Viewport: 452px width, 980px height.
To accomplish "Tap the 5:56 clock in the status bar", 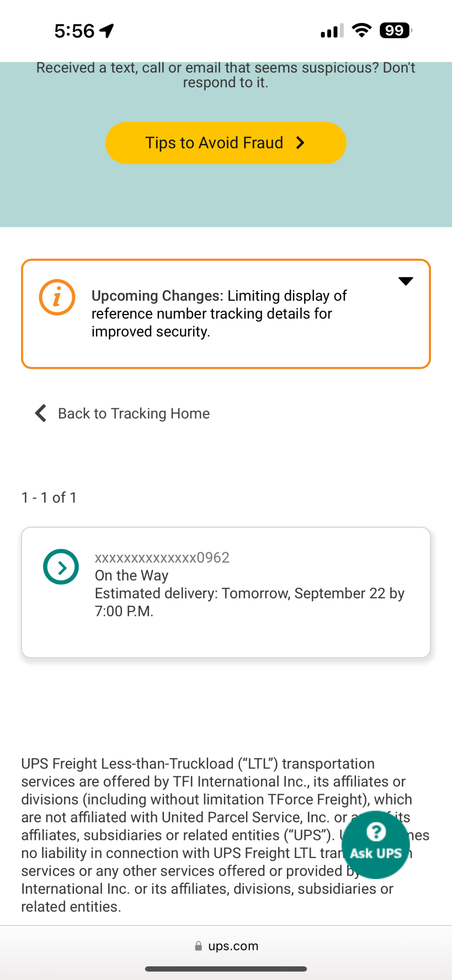I will (x=74, y=31).
